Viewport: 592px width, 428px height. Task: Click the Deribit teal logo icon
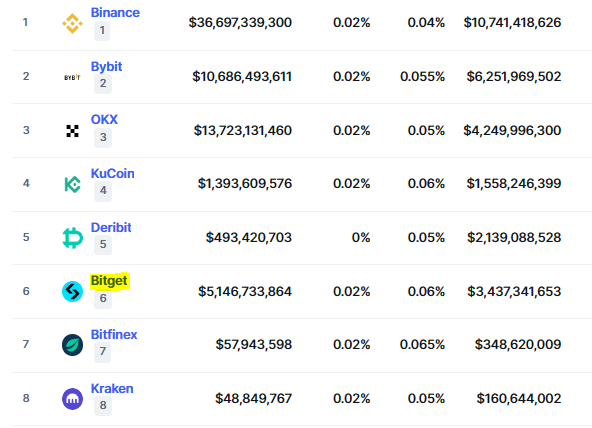click(72, 238)
